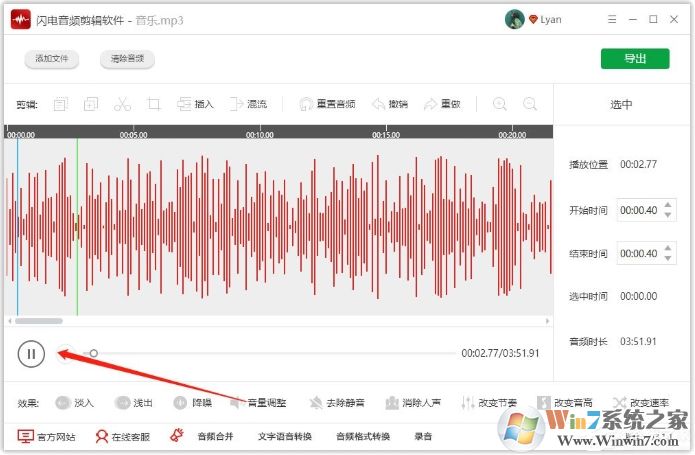Open the 音频合并 audio merge tool
The image size is (695, 455).
click(215, 436)
